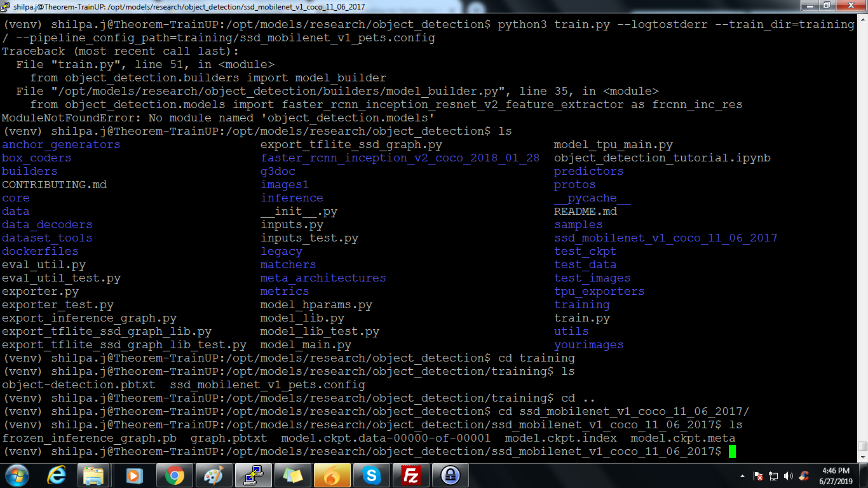Open the padlock app in the taskbar
This screenshot has height=488, width=868.
(451, 475)
